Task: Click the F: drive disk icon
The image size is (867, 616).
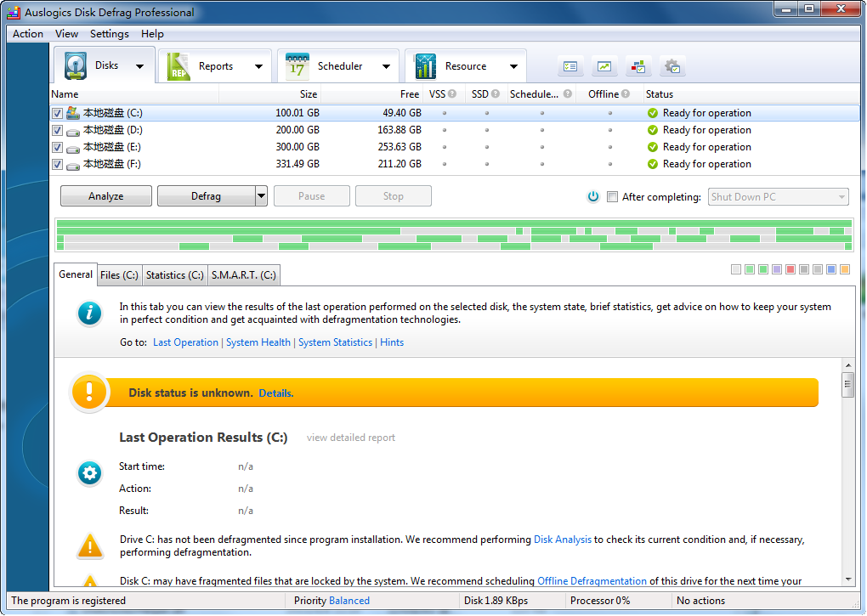Action: [73, 165]
